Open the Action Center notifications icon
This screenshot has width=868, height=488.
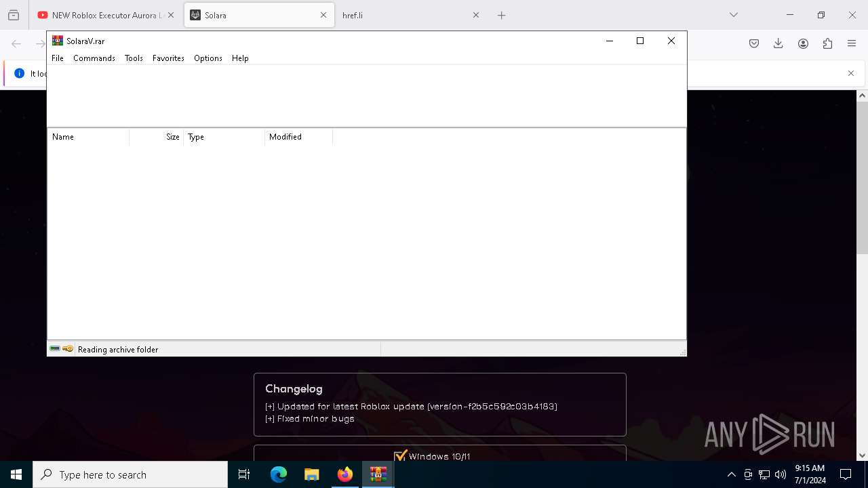tap(846, 474)
